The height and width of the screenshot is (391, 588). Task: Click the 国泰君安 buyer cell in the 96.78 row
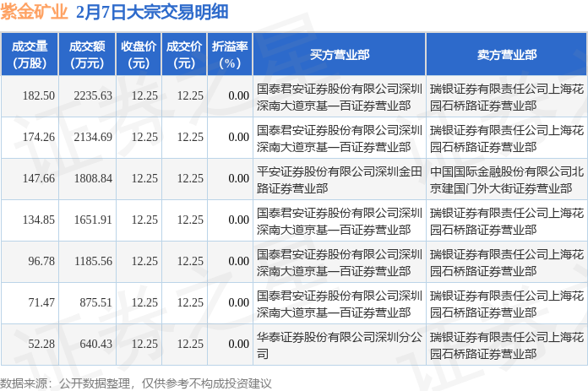[340, 263]
